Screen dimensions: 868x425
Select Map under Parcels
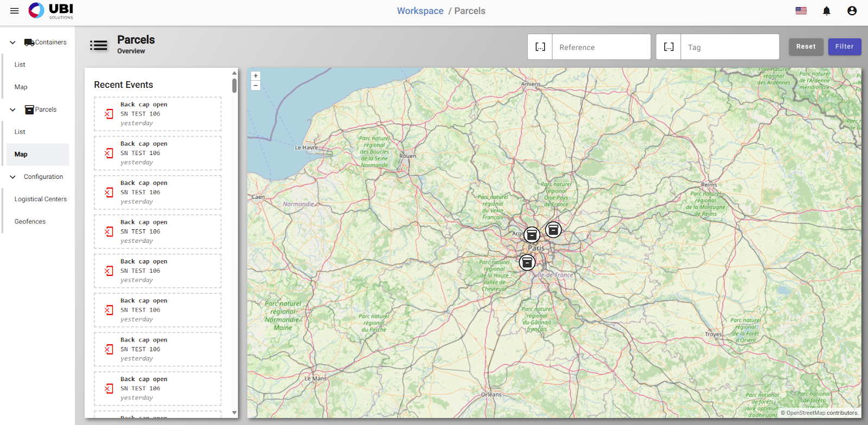38,154
